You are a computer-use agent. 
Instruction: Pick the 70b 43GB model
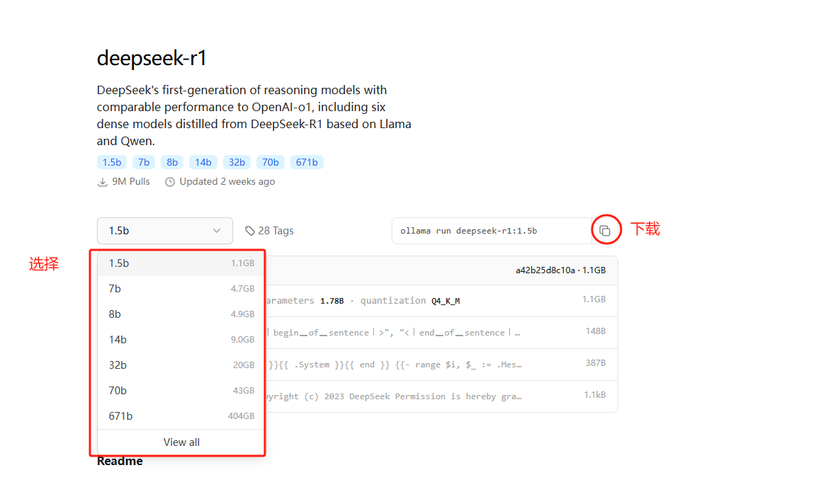point(181,390)
